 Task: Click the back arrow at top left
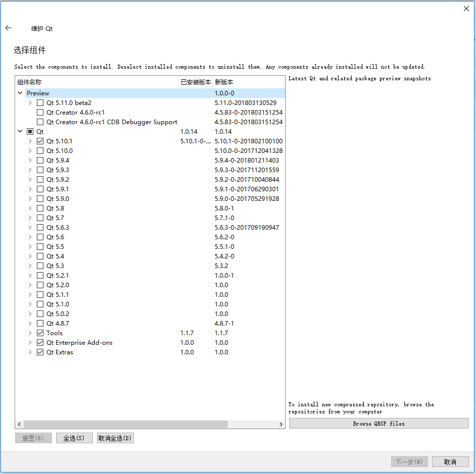click(x=8, y=28)
